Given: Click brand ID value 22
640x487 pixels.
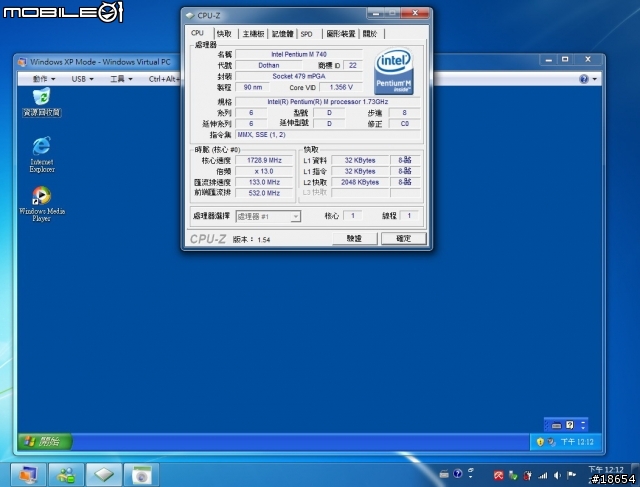Looking at the screenshot, I should click(x=353, y=65).
